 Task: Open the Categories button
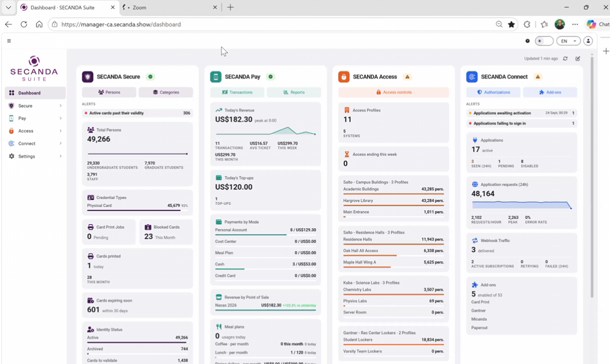tap(166, 92)
